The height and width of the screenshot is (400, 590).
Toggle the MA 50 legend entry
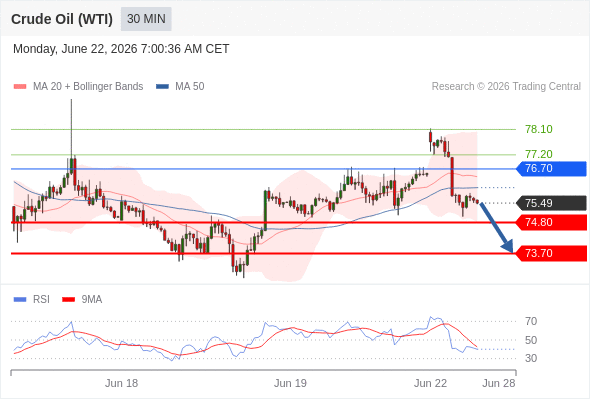pos(180,87)
